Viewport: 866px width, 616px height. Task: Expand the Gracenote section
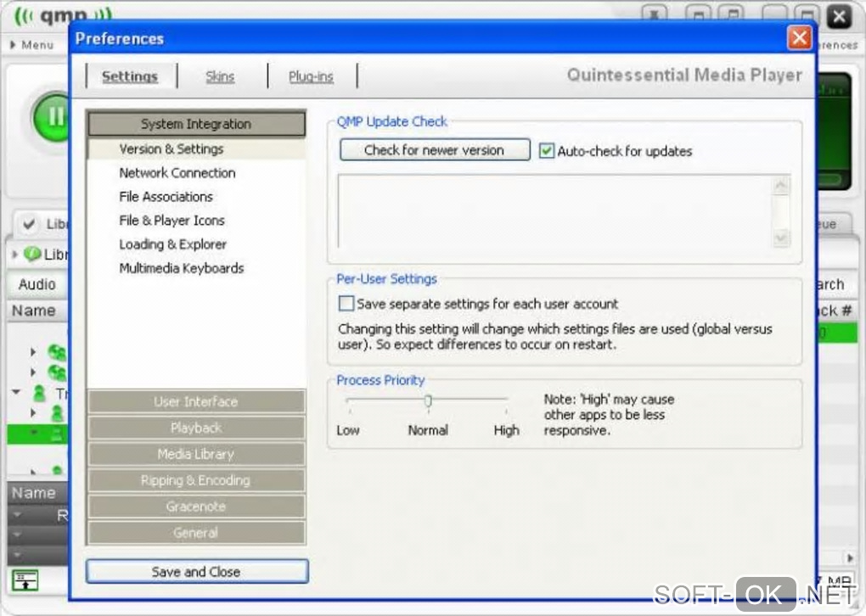[x=196, y=507]
